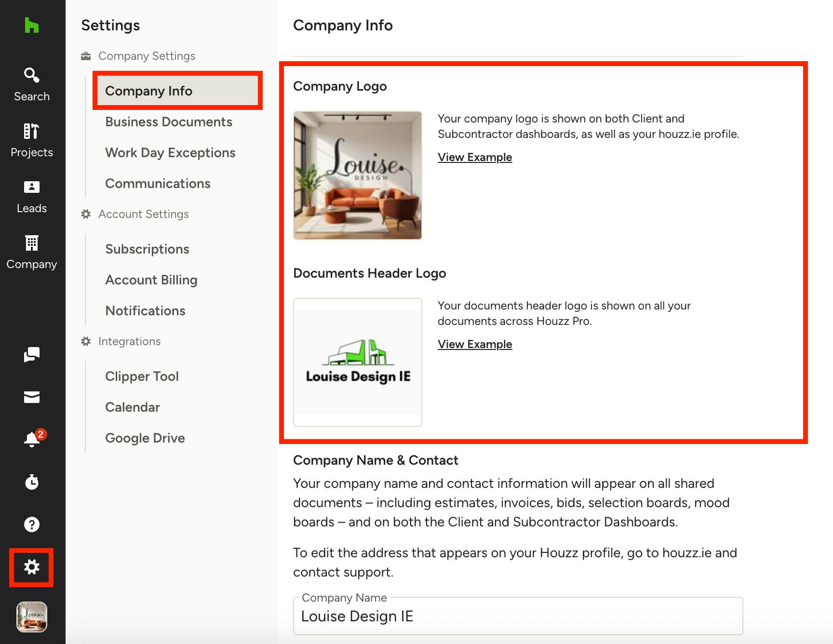The width and height of the screenshot is (833, 644).
Task: Open Work Day Exceptions settings
Action: (170, 153)
